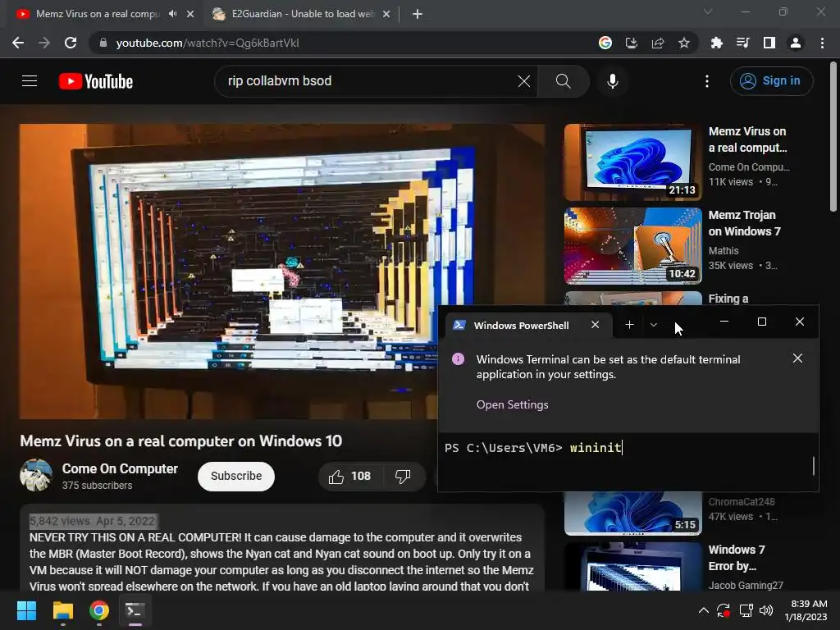Screen dimensions: 840x630
Task: Share this page via address bar icon
Action: click(x=658, y=43)
